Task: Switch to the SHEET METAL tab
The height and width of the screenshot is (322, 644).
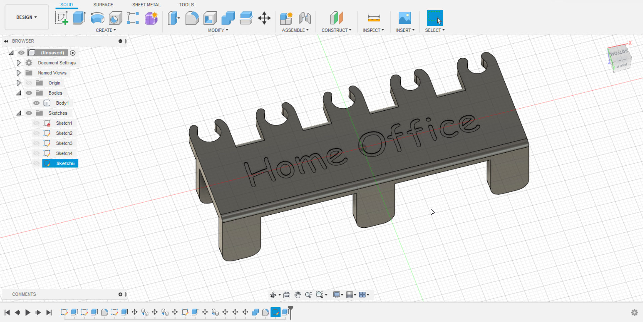Action: [x=146, y=5]
